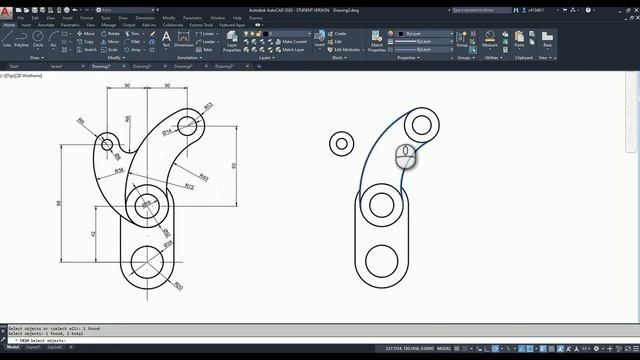Viewport: 640px width, 360px height.
Task: Click the object color wheel icon
Action: coord(390,33)
